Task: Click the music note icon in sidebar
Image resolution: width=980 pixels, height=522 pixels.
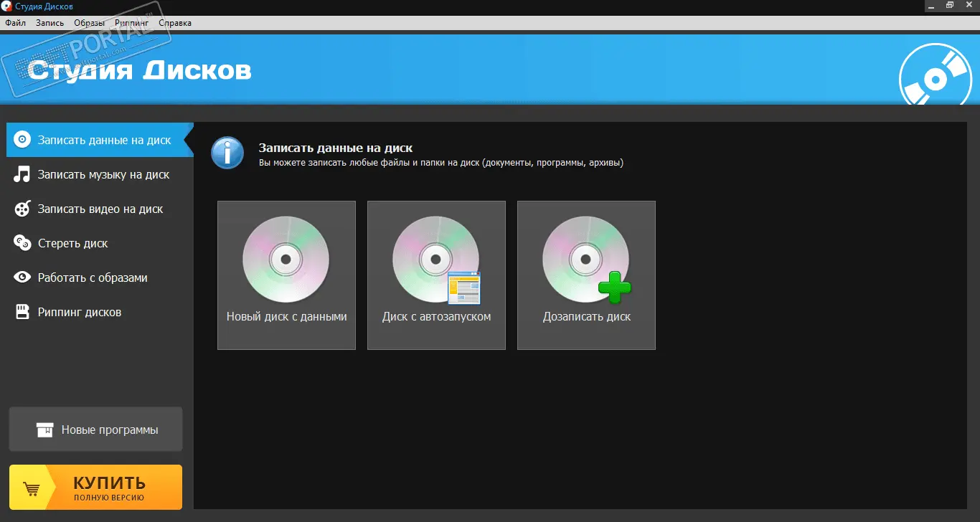Action: (23, 174)
